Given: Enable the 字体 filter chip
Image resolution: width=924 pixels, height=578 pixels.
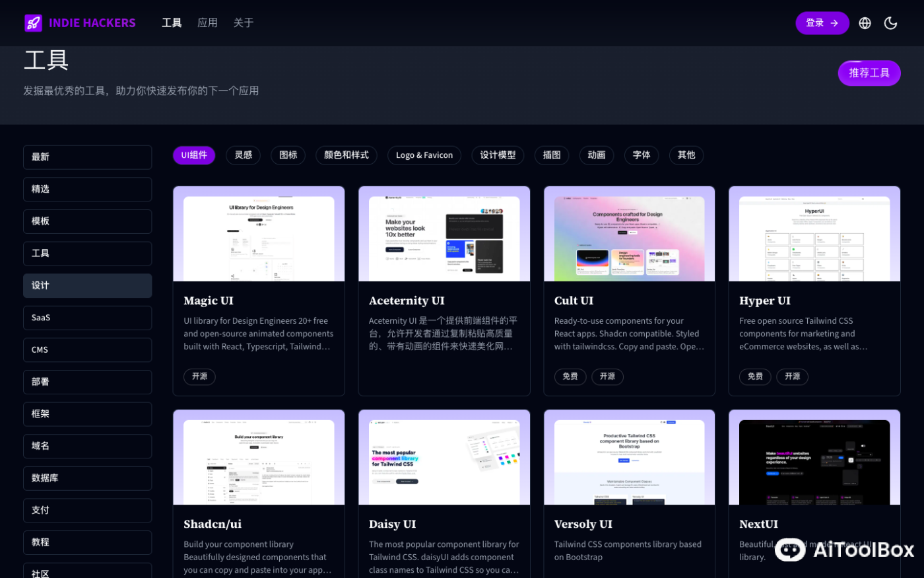Looking at the screenshot, I should tap(641, 155).
